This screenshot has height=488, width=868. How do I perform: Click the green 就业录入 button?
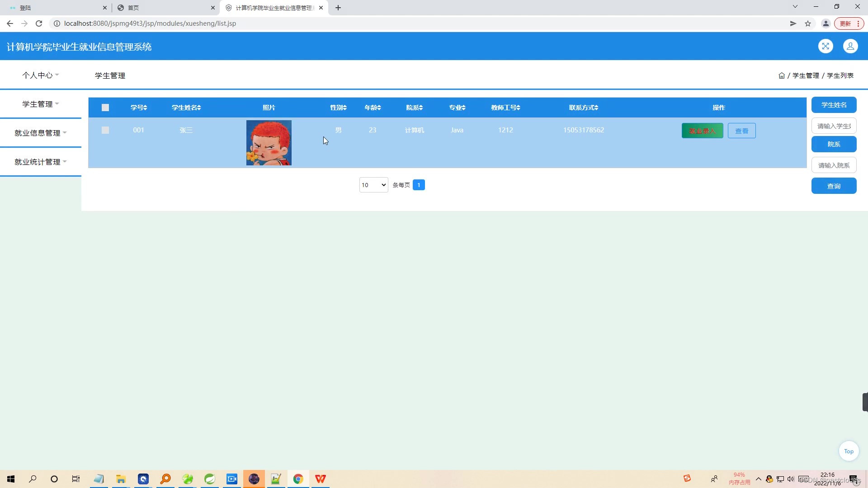(x=702, y=131)
